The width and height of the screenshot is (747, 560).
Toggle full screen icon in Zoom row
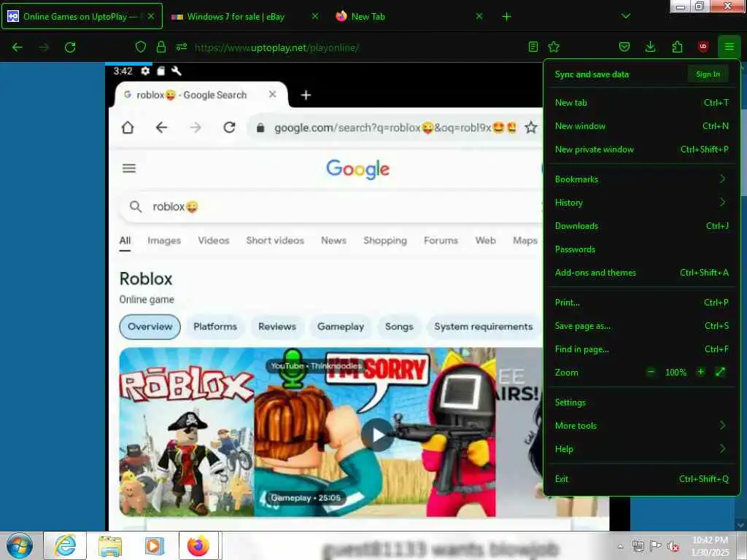[x=720, y=372]
